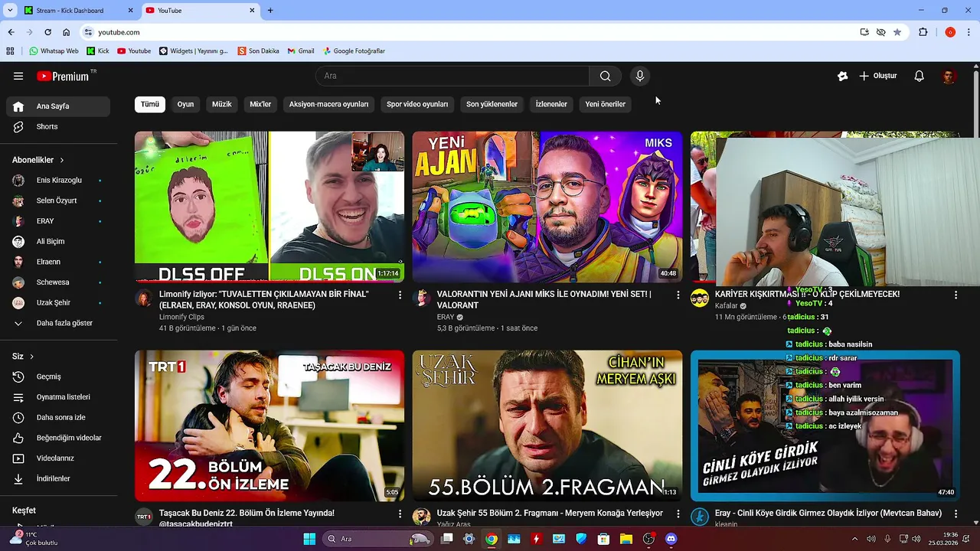Open Whatsap Web bookmark
The height and width of the screenshot is (551, 980).
[54, 51]
